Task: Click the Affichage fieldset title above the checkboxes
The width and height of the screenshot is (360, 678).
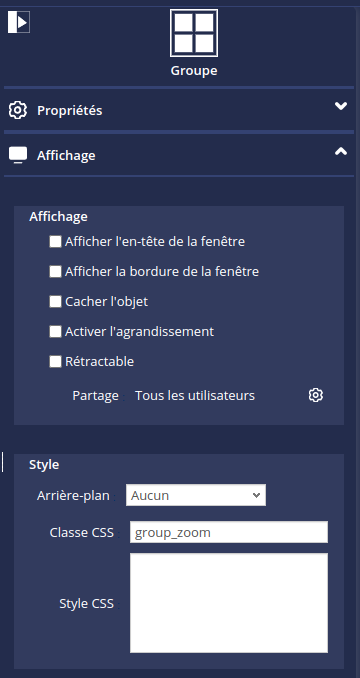Action: coord(58,217)
